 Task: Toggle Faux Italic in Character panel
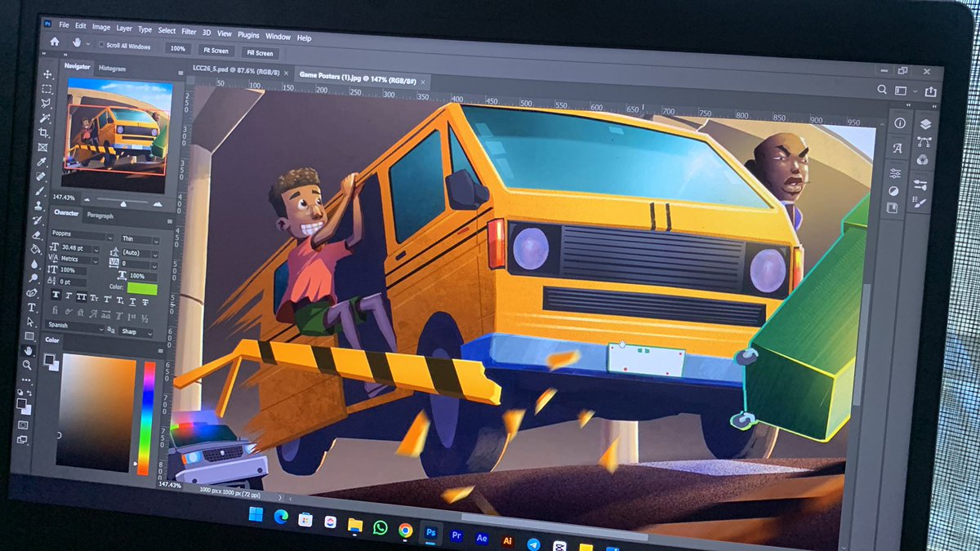[69, 296]
